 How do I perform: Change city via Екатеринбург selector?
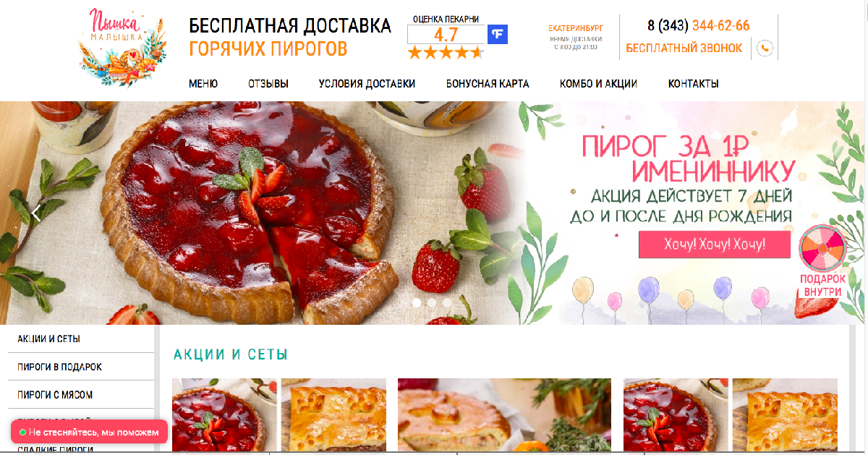pos(576,27)
